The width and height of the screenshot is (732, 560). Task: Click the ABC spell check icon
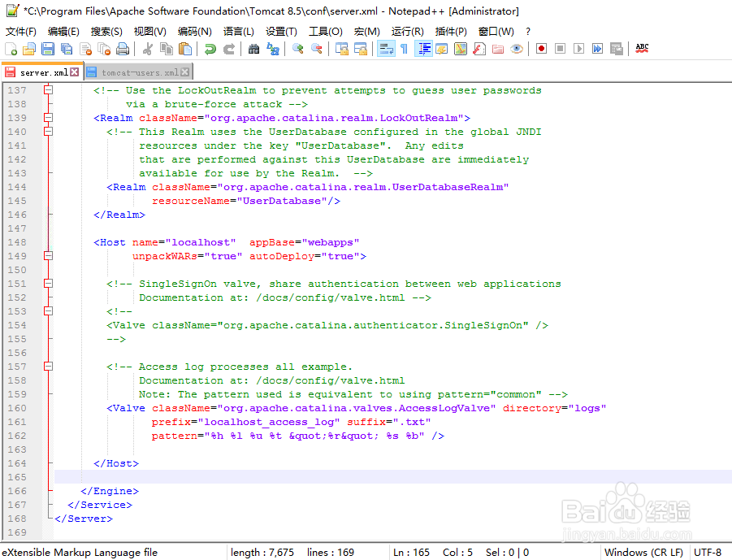[642, 49]
